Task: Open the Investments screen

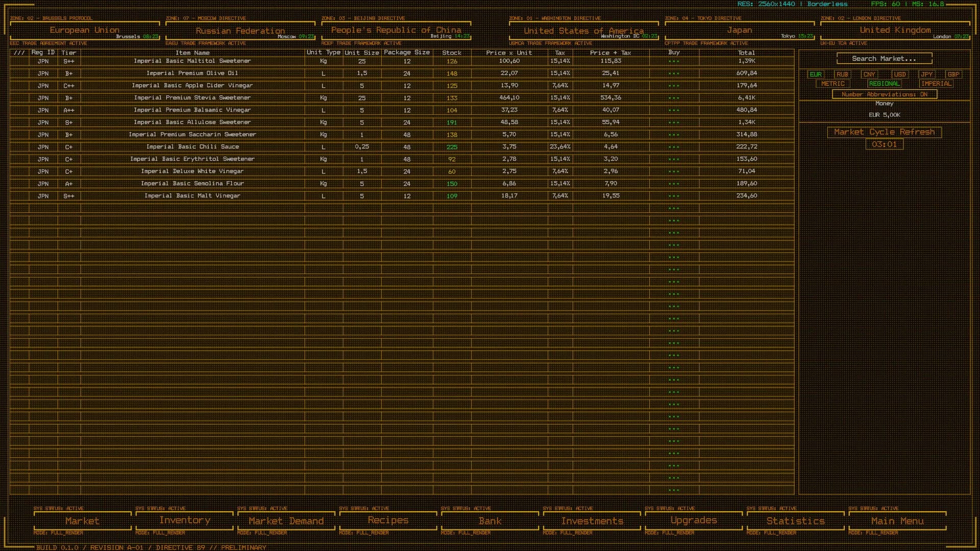Action: [x=592, y=521]
